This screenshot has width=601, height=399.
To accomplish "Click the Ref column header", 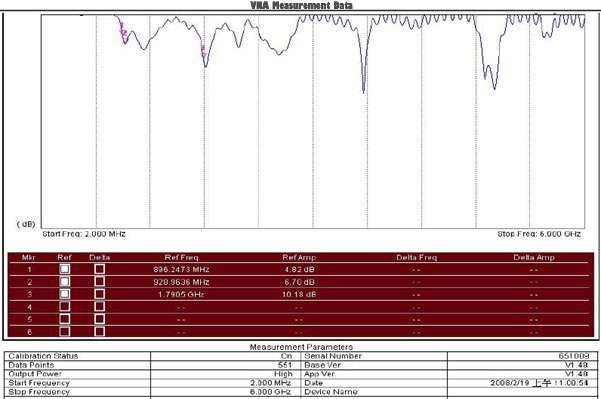I will (64, 257).
